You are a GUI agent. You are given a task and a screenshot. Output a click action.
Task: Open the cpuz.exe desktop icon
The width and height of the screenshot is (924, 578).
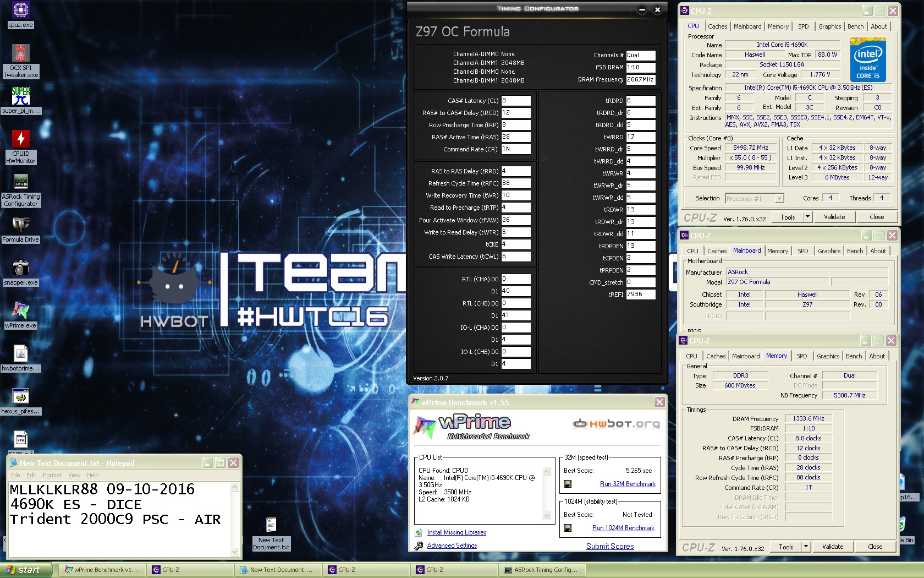click(20, 15)
